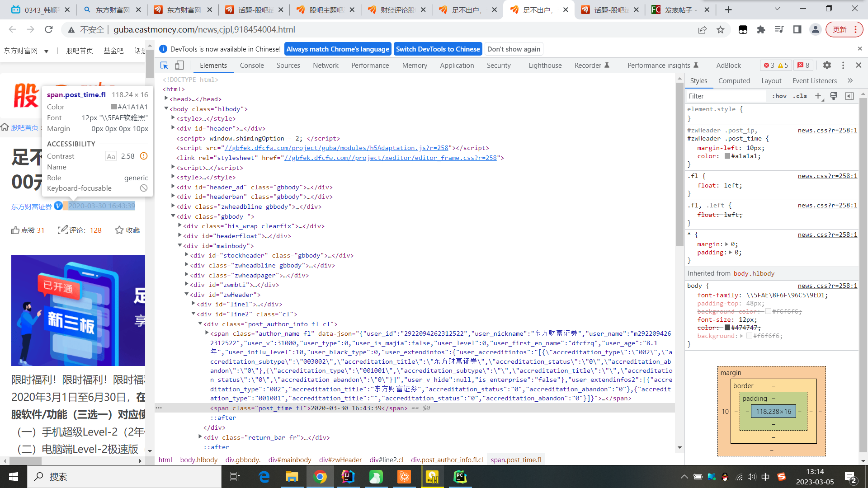This screenshot has height=488, width=868.
Task: Bookmark this page with star icon
Action: [x=721, y=29]
